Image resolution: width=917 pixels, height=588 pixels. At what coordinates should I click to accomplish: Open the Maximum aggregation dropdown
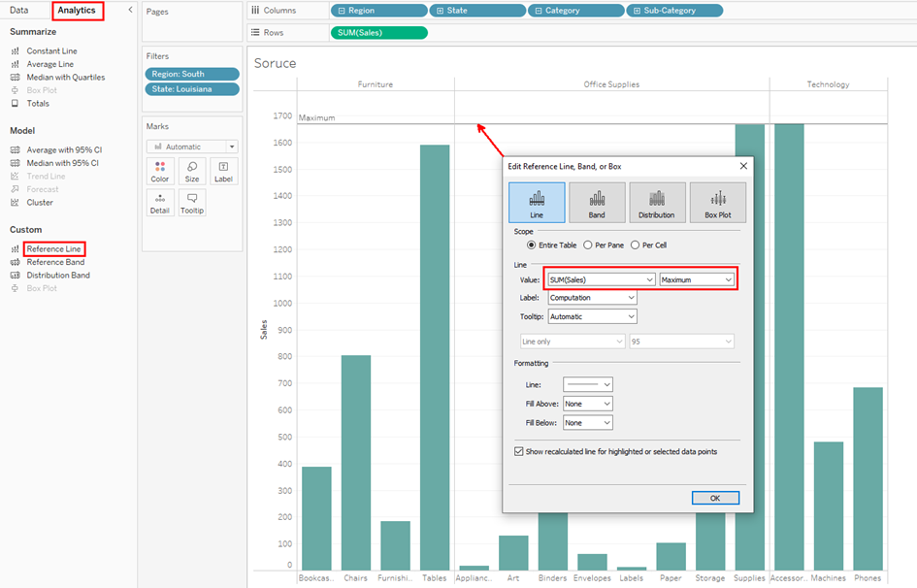(x=696, y=279)
